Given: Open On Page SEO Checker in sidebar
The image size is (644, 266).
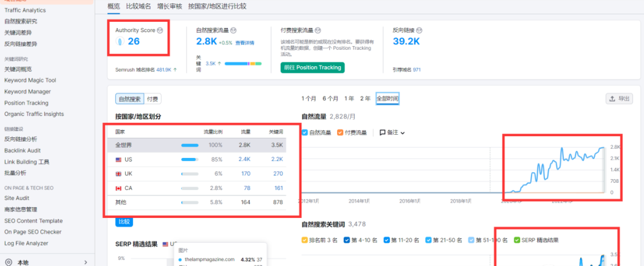Looking at the screenshot, I should coord(33,232).
